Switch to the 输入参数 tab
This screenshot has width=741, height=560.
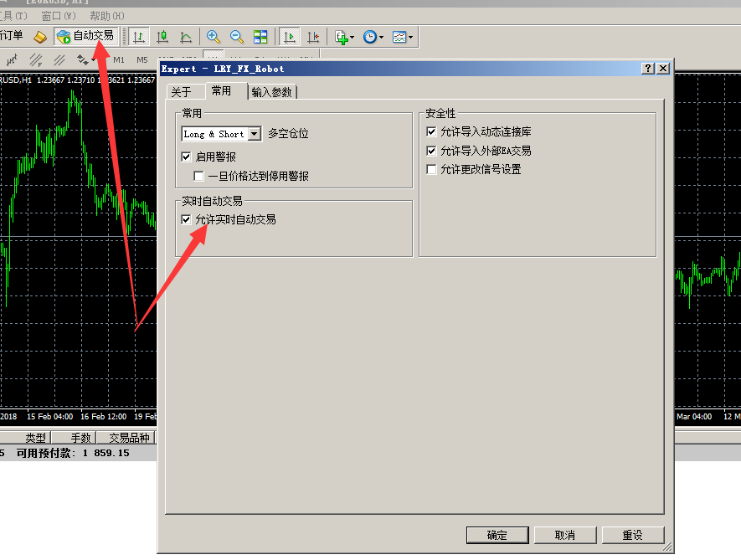(272, 92)
